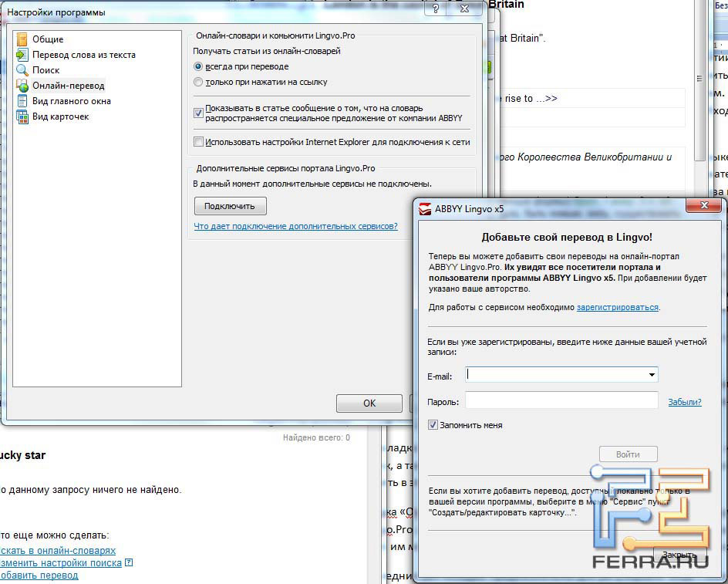
Task: Expand the E-mail dropdown arrow
Action: pos(652,374)
